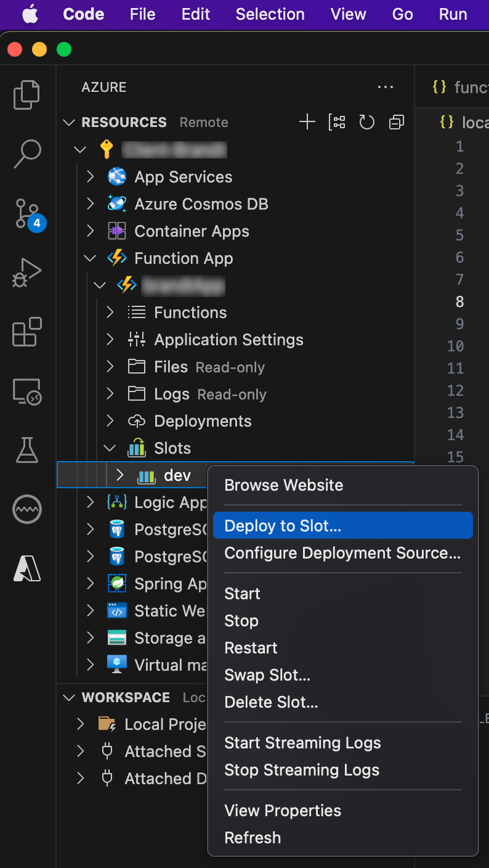
Task: Create a new Azure resource with the plus icon
Action: pos(307,122)
